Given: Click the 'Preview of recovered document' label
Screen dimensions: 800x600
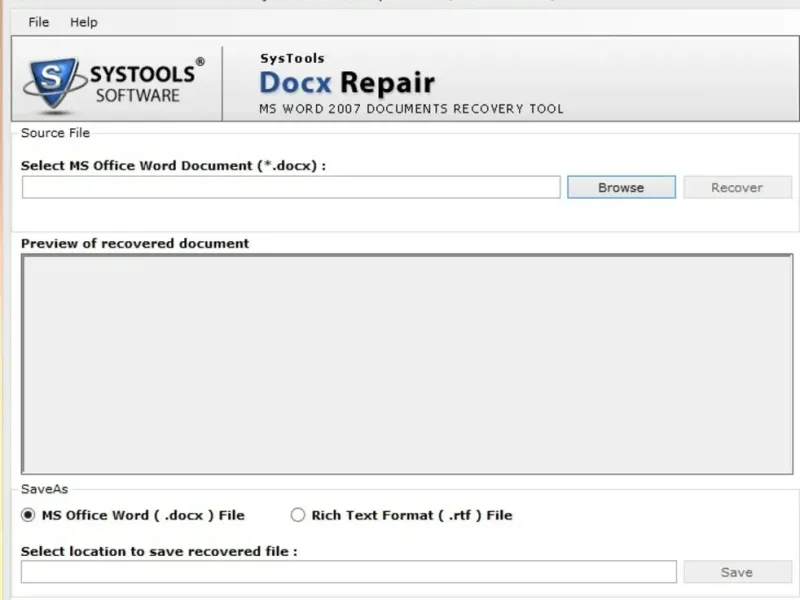Looking at the screenshot, I should pyautogui.click(x=135, y=243).
